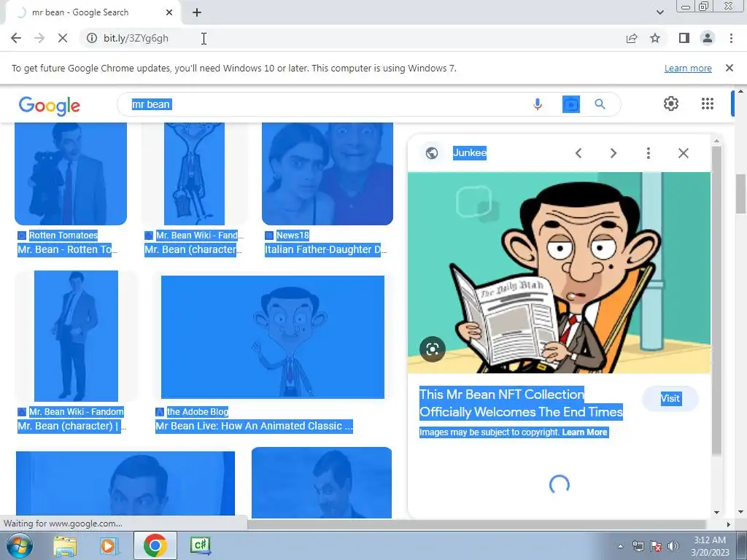
Task: Open a new tab
Action: [x=197, y=12]
